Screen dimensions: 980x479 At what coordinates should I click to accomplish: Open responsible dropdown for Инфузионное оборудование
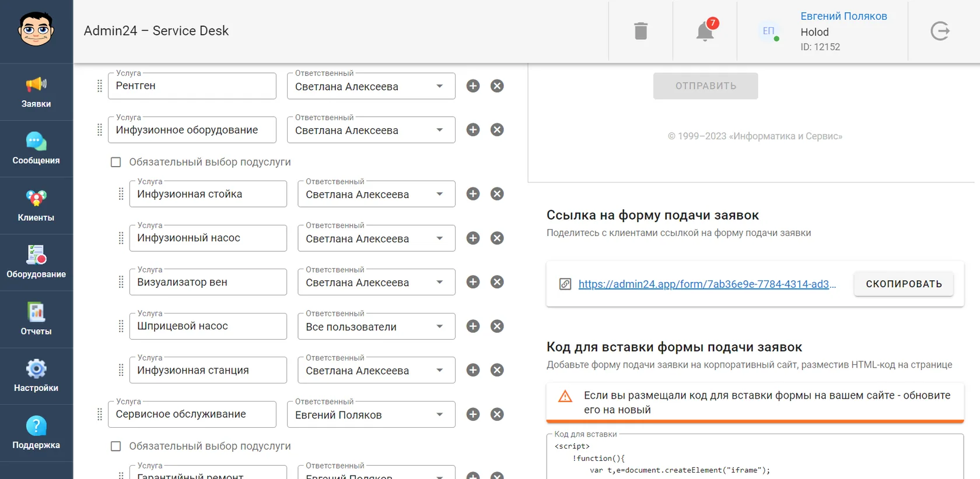[x=371, y=130]
